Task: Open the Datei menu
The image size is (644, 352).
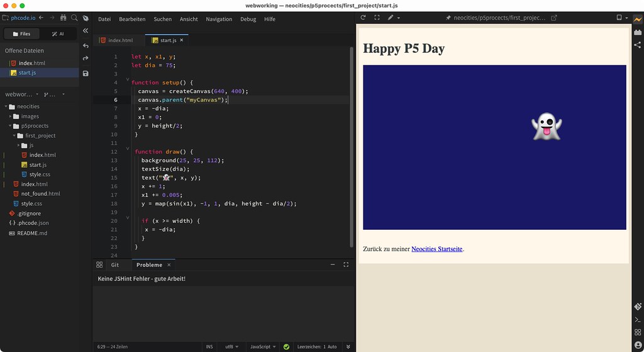Action: 104,19
